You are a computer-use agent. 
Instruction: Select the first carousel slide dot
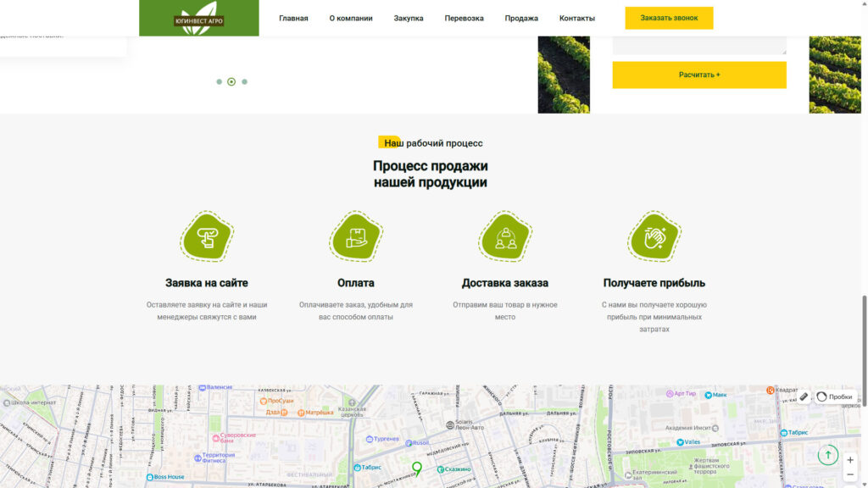tap(219, 82)
